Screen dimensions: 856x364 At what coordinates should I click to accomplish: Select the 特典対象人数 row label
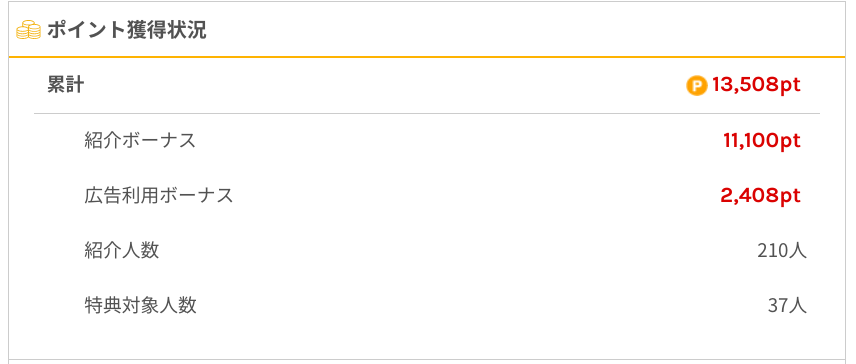click(x=140, y=306)
